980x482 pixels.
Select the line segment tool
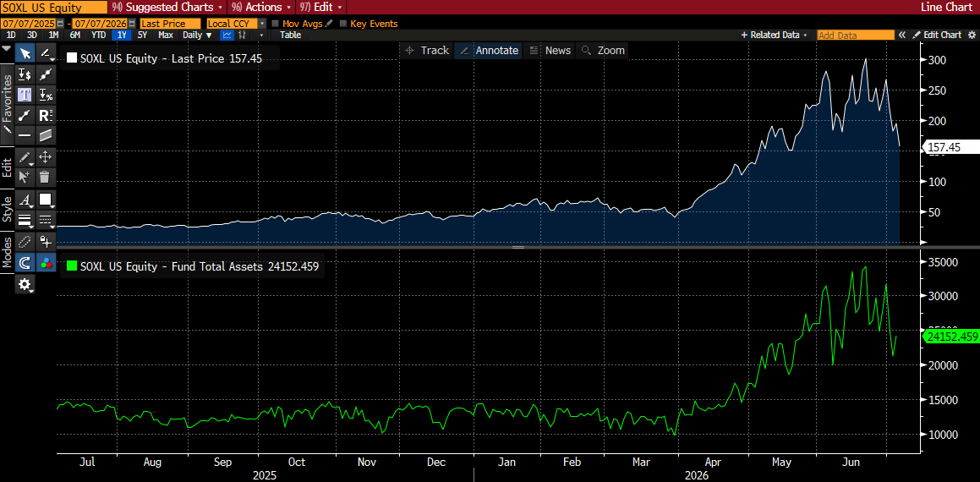coord(25,115)
